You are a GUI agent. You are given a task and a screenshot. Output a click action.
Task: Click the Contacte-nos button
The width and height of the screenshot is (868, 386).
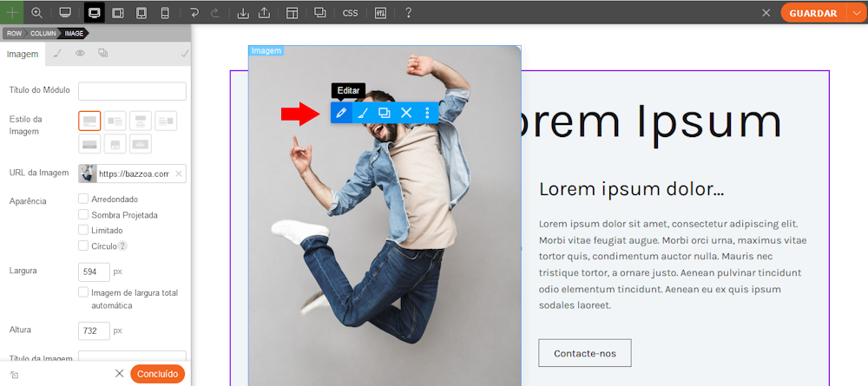pos(584,353)
